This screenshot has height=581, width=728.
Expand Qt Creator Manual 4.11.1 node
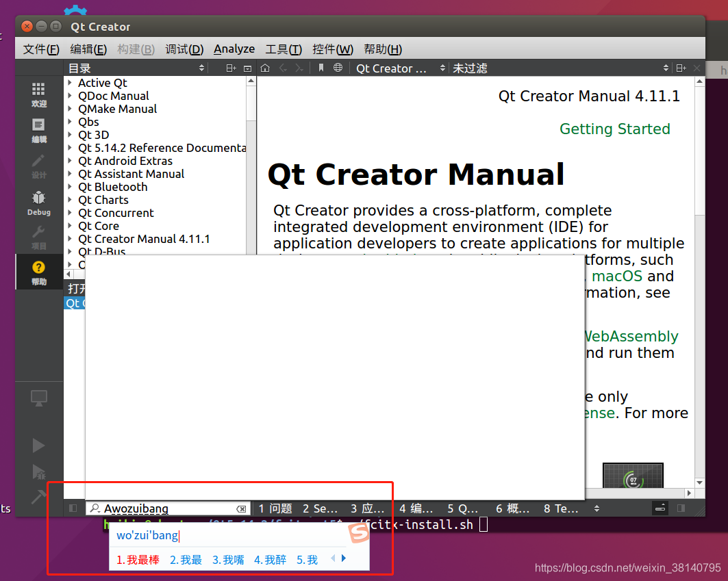pos(70,239)
